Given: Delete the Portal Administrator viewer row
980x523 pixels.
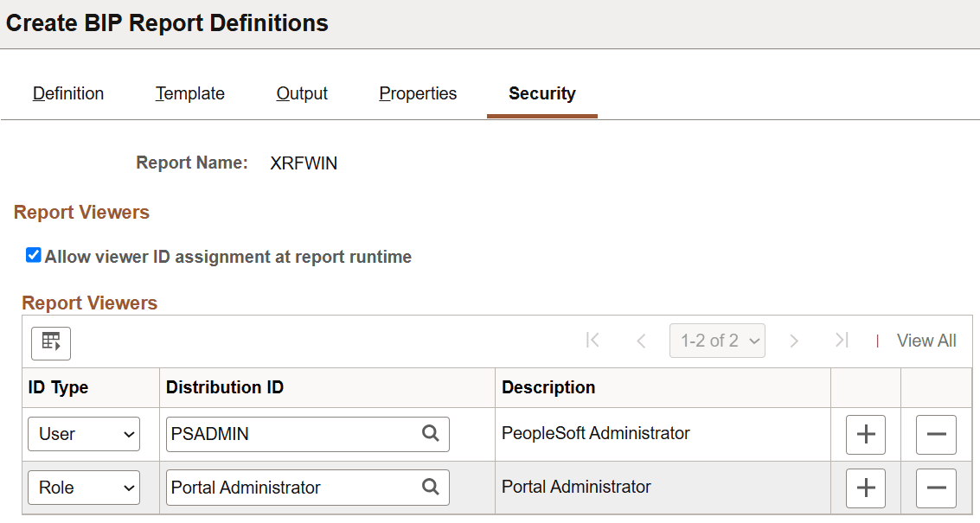Looking at the screenshot, I should coord(936,488).
